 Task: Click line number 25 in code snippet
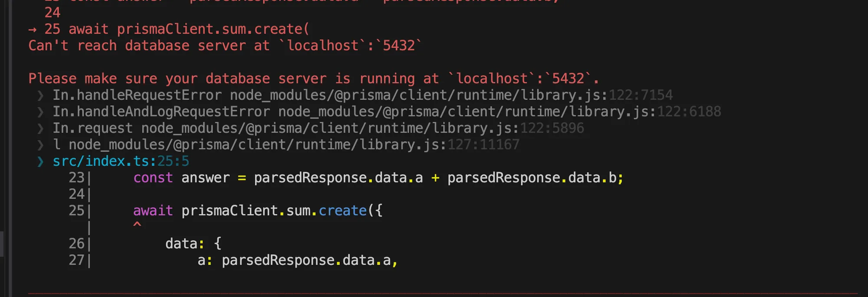(x=76, y=211)
